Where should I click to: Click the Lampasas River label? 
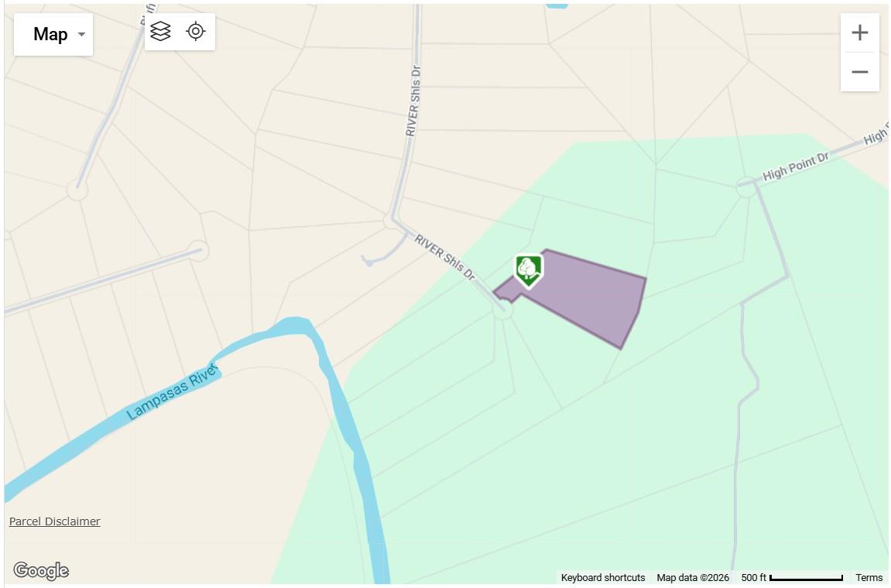pyautogui.click(x=171, y=392)
